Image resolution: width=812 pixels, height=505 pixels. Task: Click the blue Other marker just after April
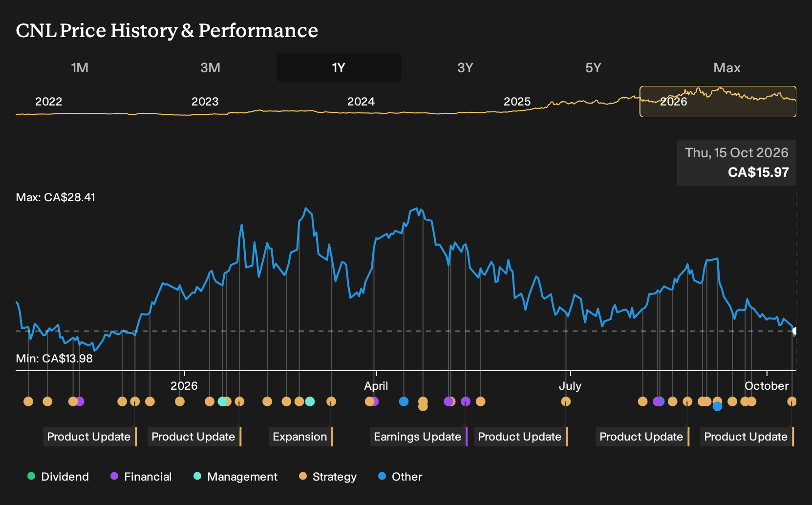point(404,401)
